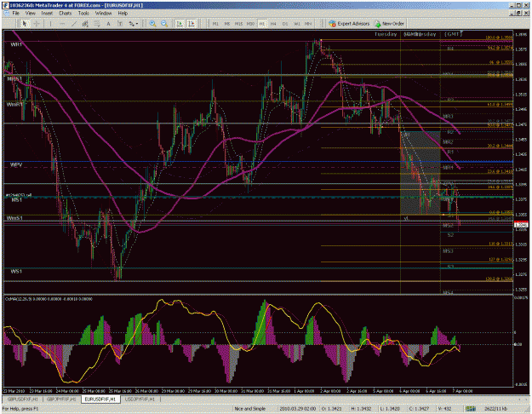This screenshot has height=414, width=532.
Task: Open a New Order
Action: (x=389, y=24)
